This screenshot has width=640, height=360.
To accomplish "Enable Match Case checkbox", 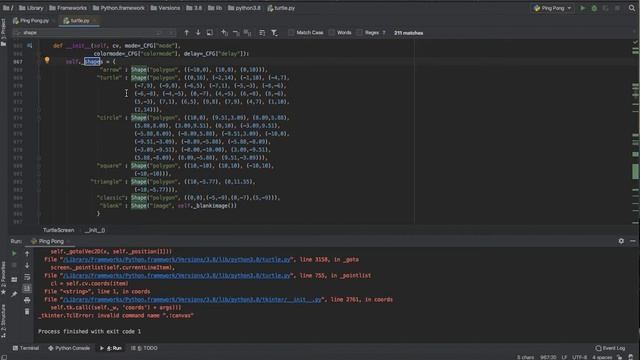I will coord(291,33).
